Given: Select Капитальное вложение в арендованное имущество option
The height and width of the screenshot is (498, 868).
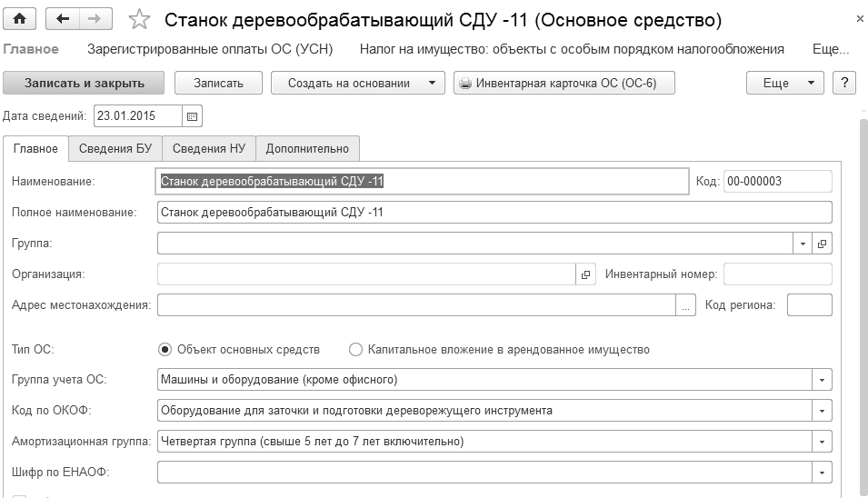Looking at the screenshot, I should click(355, 349).
